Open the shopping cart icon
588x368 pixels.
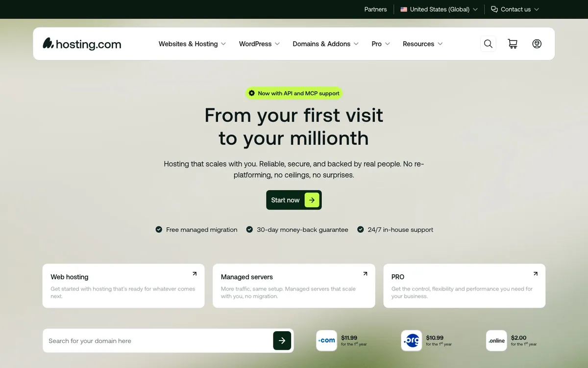pyautogui.click(x=513, y=44)
